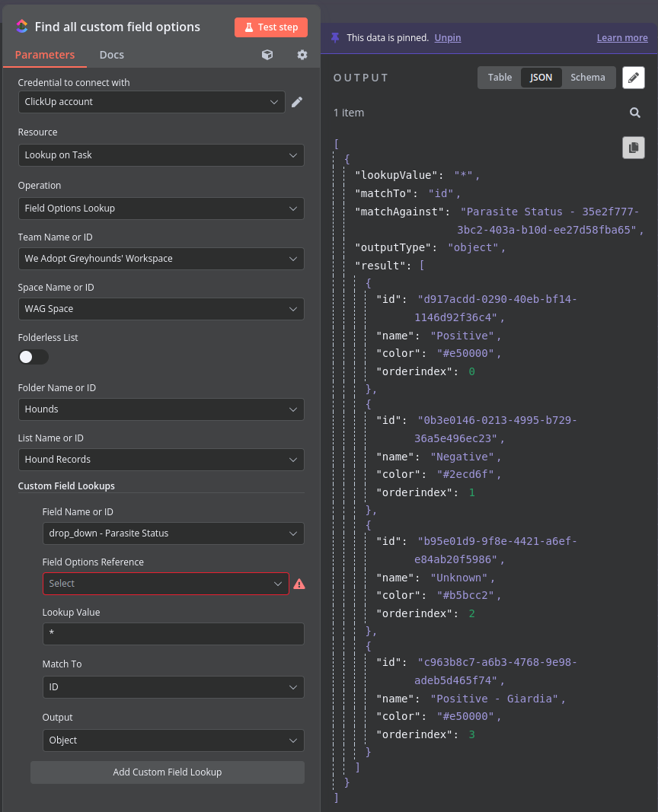Open the Operation Field Options Lookup dropdown

pyautogui.click(x=161, y=209)
